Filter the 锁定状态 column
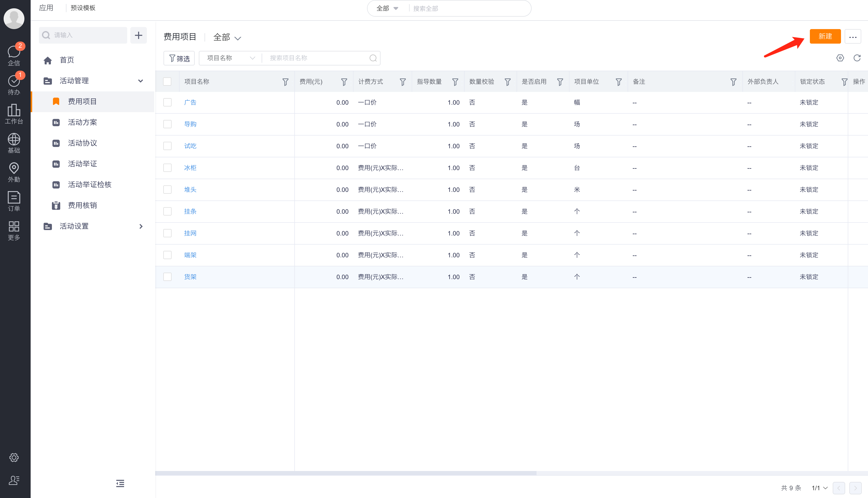Viewport: 868px width, 498px height. coord(844,82)
